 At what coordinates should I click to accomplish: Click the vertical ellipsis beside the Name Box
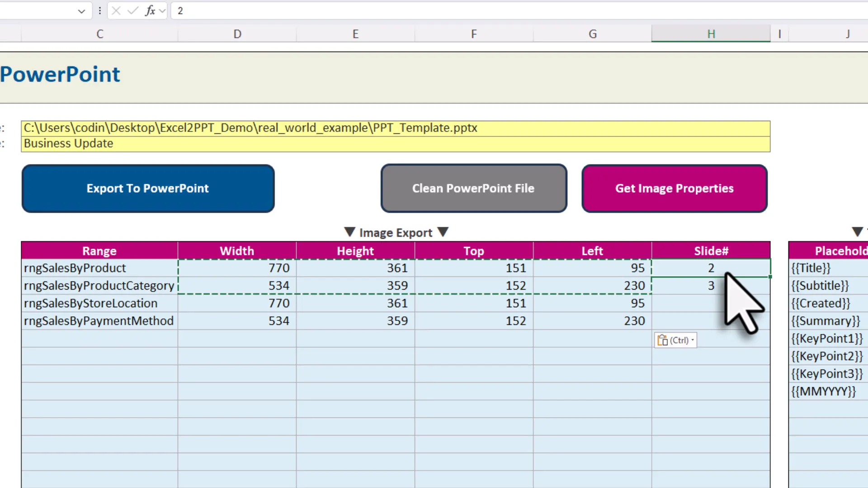[x=99, y=10]
